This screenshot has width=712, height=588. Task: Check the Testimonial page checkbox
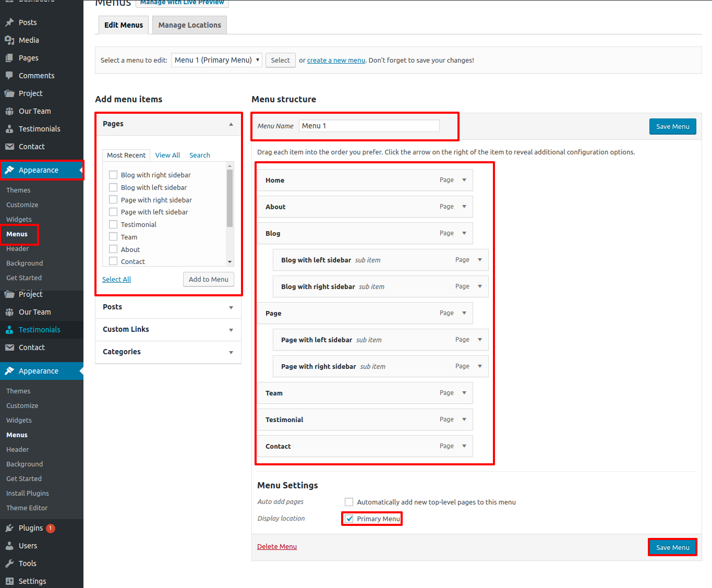coord(113,224)
